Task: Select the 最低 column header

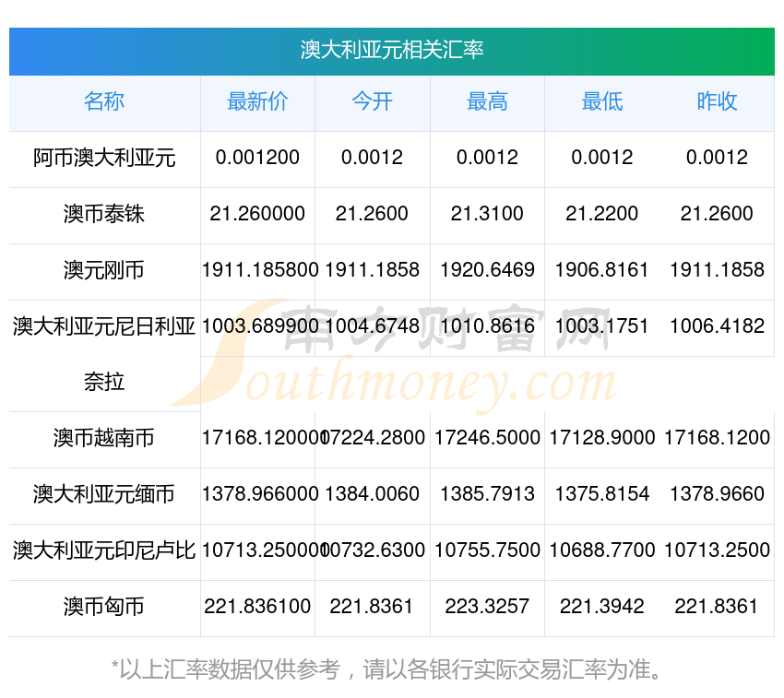Action: pyautogui.click(x=602, y=101)
